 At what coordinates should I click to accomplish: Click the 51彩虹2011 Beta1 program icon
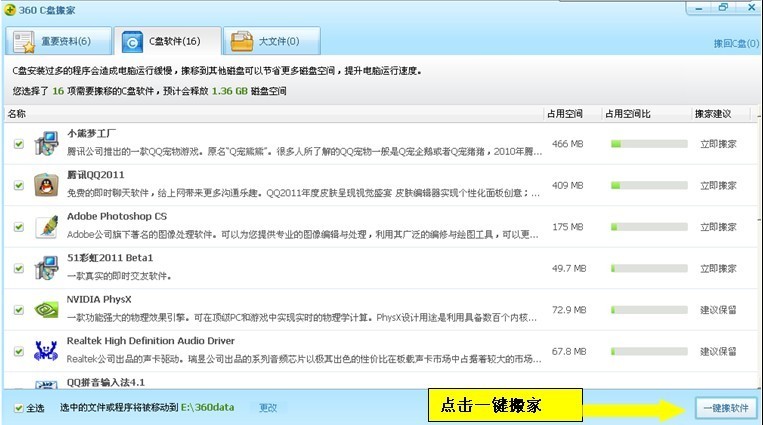(x=46, y=268)
